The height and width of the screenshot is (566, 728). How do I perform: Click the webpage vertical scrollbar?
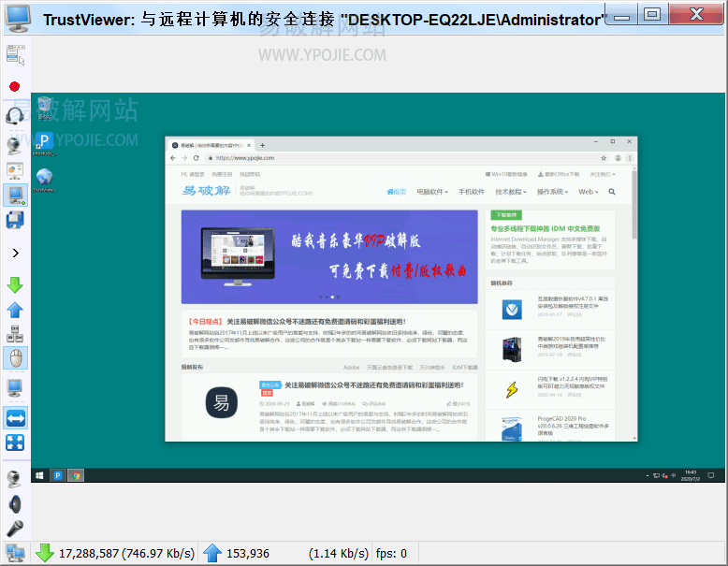click(634, 204)
